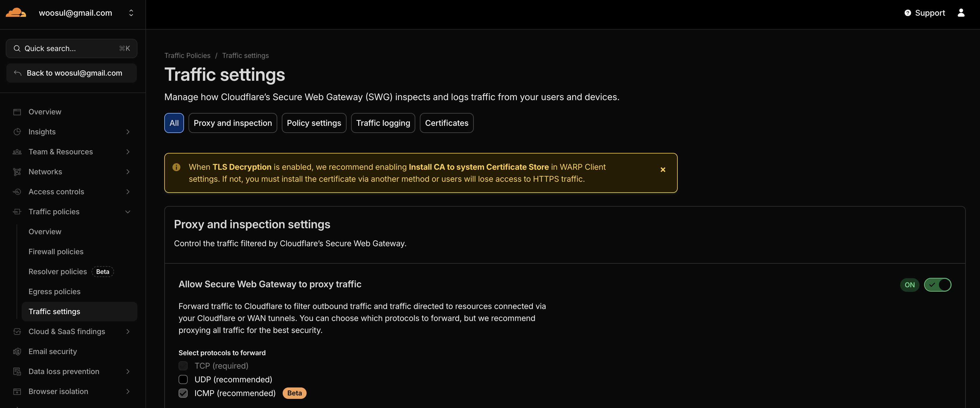Uncheck the ICMP (recommended) checkbox
The width and height of the screenshot is (980, 408).
click(183, 393)
